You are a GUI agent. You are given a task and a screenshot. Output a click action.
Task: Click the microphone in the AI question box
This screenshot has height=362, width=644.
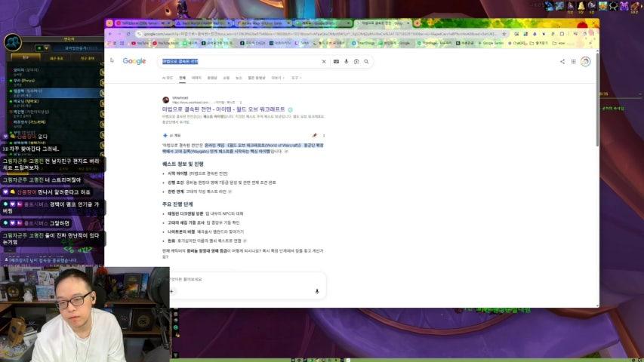(x=316, y=291)
